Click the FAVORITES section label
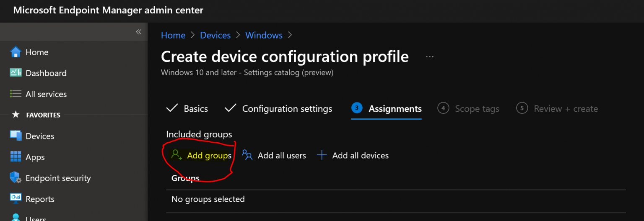Image resolution: width=644 pixels, height=221 pixels. pyautogui.click(x=43, y=115)
